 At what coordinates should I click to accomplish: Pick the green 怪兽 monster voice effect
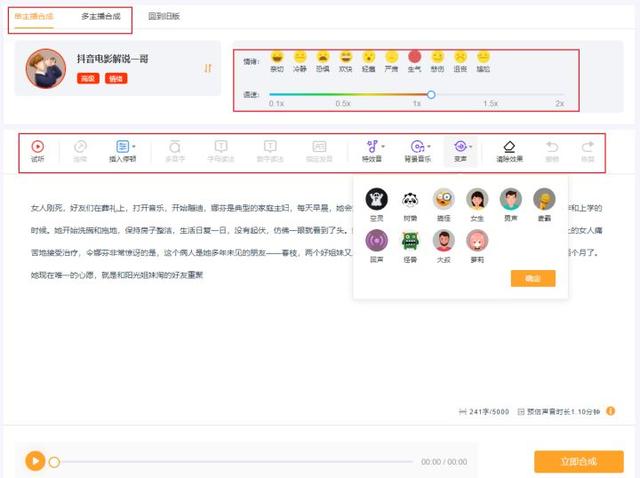[410, 240]
